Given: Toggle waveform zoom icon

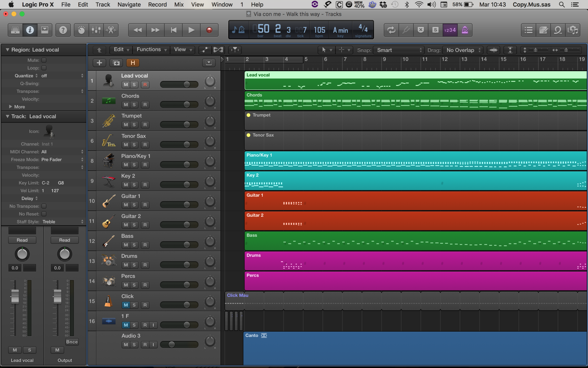Looking at the screenshot, I should coord(493,50).
